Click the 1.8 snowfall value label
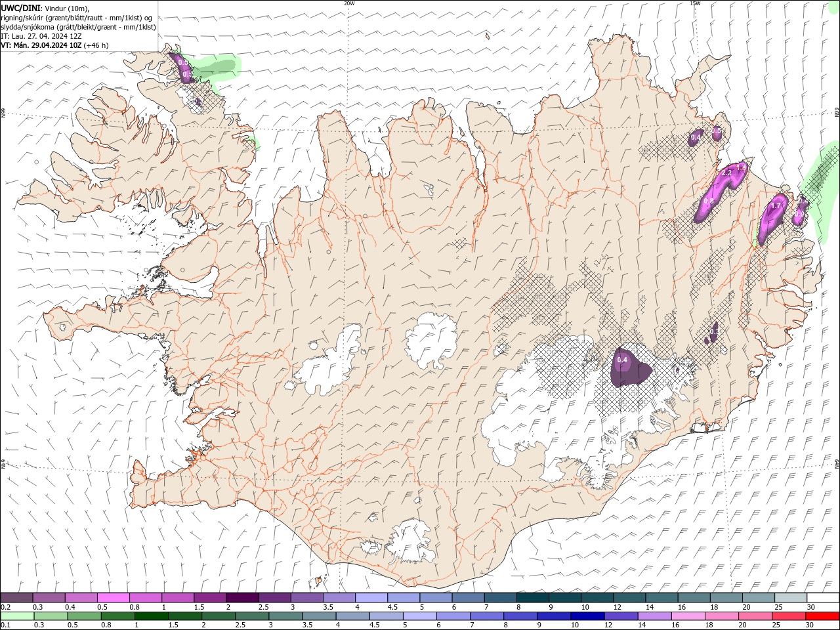The width and height of the screenshot is (840, 630). tap(741, 168)
